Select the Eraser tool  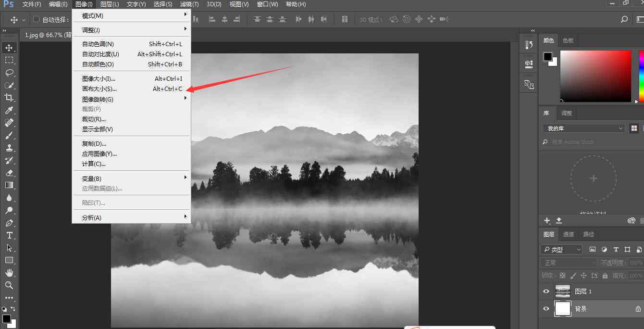tap(9, 173)
